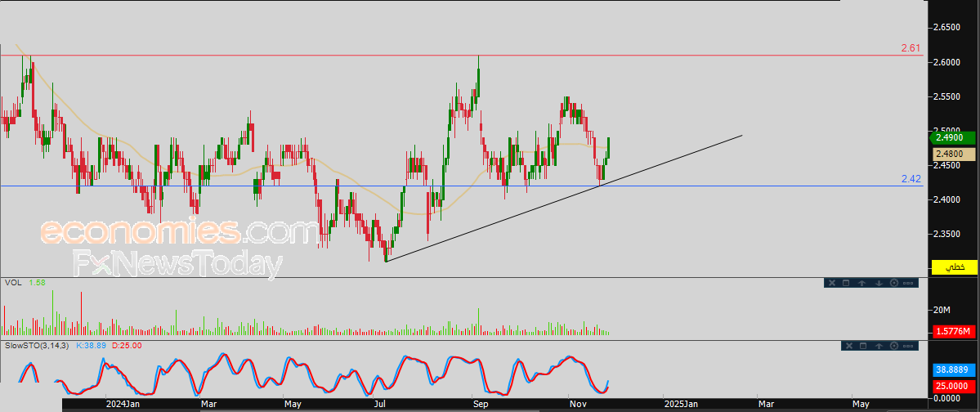Select the 2.4800 moving average tag
The image size is (980, 412).
pos(955,153)
